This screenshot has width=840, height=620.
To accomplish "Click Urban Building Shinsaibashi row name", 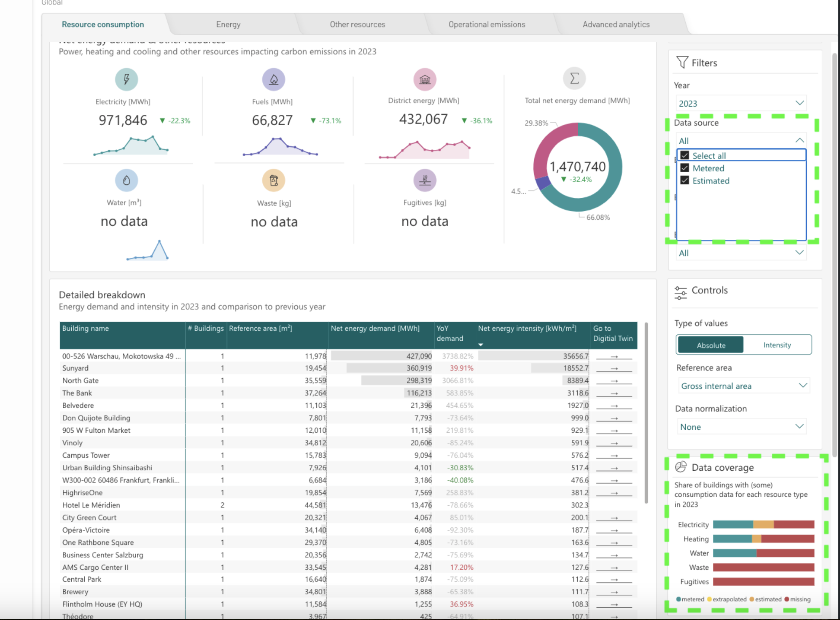I will [x=108, y=468].
